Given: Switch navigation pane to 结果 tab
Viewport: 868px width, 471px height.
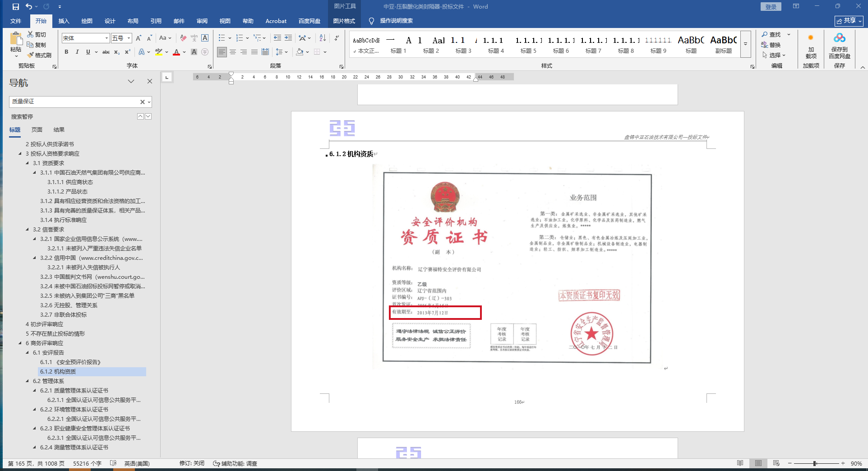Looking at the screenshot, I should click(x=59, y=130).
